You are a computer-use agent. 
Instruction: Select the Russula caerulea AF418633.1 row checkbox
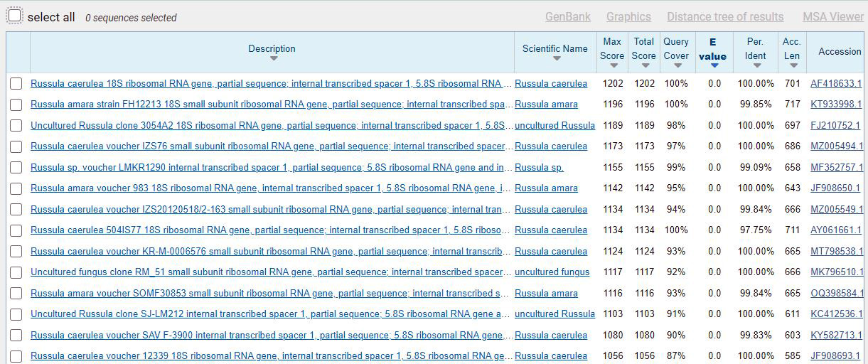pos(16,84)
